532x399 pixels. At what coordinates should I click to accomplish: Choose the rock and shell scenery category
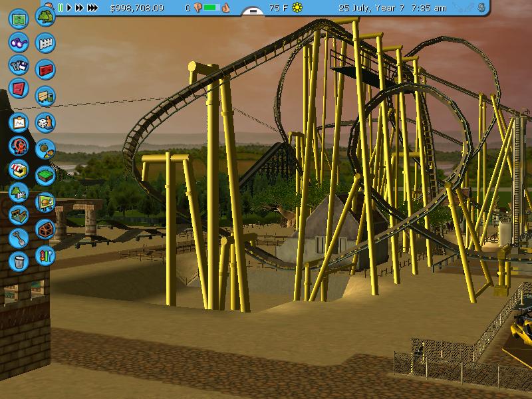(45, 149)
